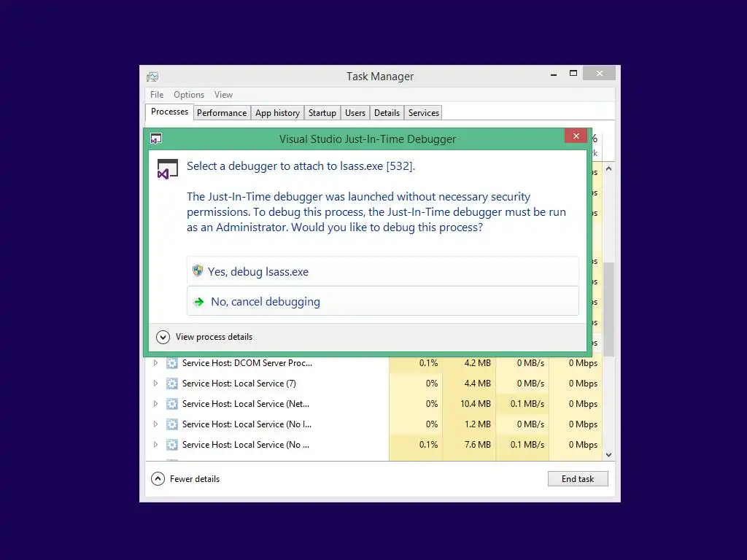Select Service Host: Local Service (Net... name

pyautogui.click(x=246, y=404)
